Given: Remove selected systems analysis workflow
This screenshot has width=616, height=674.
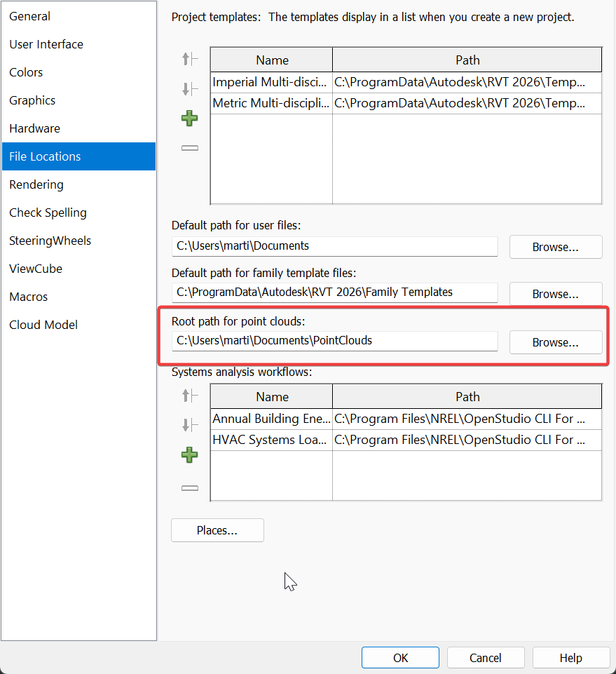Looking at the screenshot, I should tap(189, 488).
